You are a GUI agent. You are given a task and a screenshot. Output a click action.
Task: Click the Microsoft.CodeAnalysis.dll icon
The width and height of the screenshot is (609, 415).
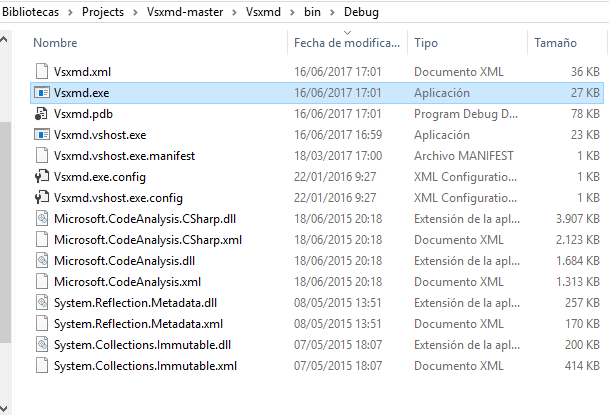(x=42, y=260)
